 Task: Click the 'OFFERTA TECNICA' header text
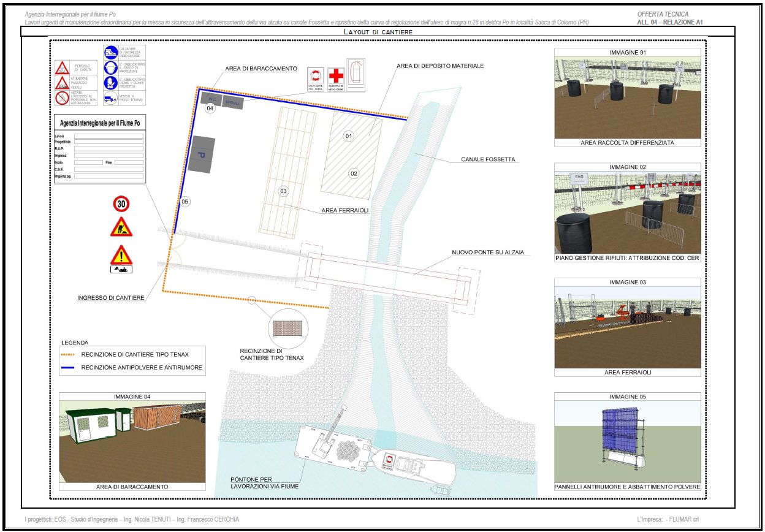[x=663, y=14]
